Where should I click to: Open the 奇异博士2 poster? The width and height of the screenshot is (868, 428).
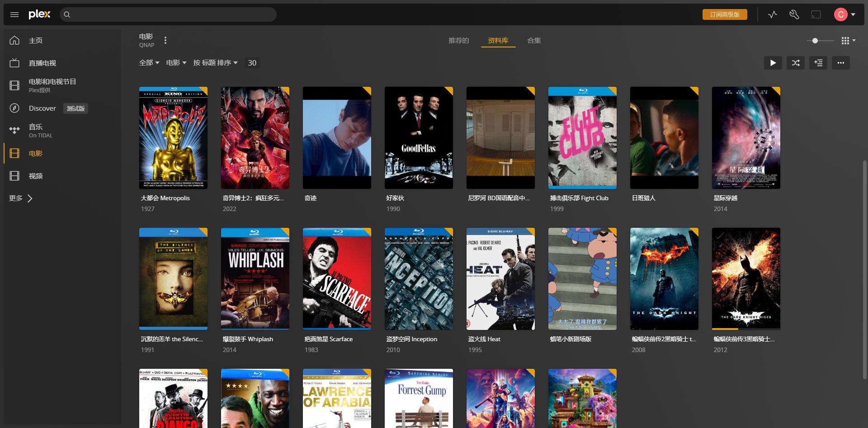tap(255, 138)
